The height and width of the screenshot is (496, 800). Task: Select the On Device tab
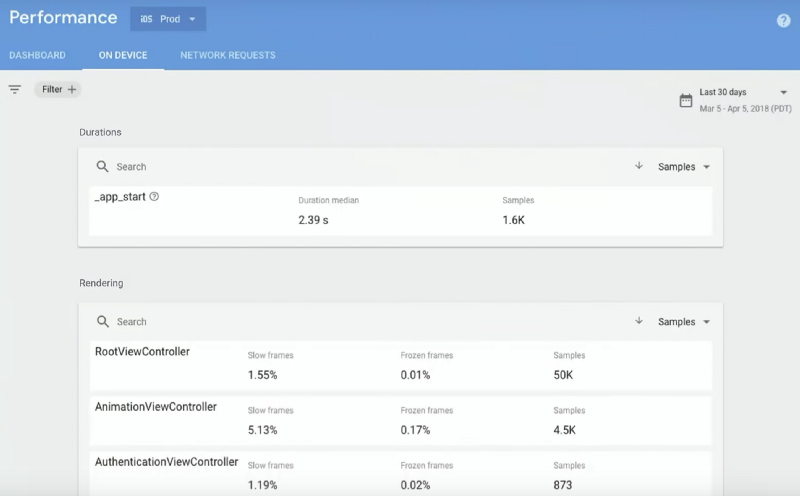(x=123, y=55)
